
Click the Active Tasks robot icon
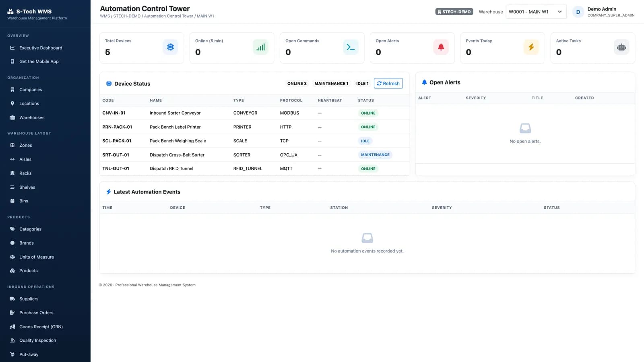click(621, 47)
